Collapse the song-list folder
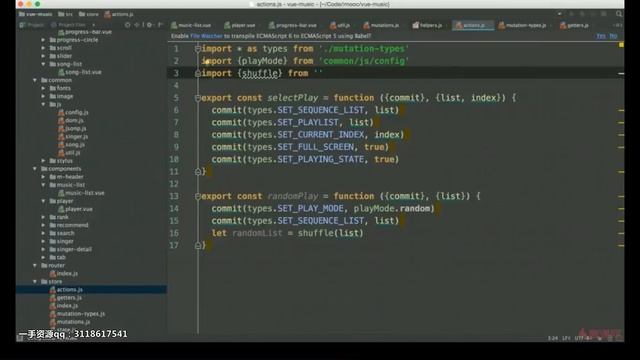Screen dimensions: 640x360 (x=43, y=64)
